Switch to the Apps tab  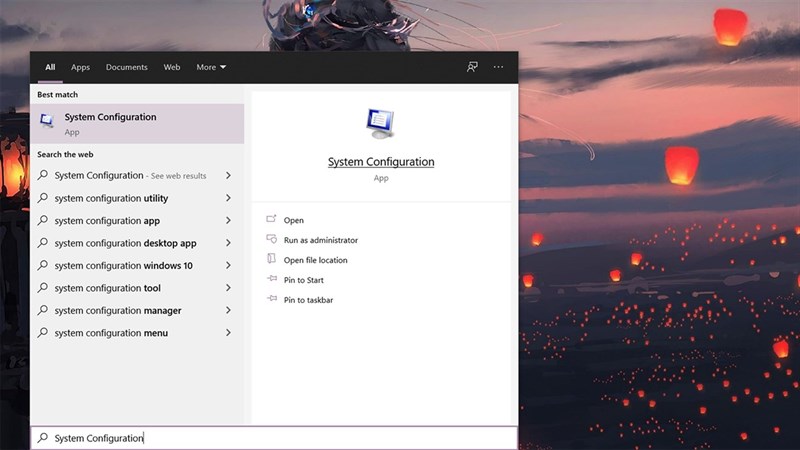pyautogui.click(x=80, y=67)
